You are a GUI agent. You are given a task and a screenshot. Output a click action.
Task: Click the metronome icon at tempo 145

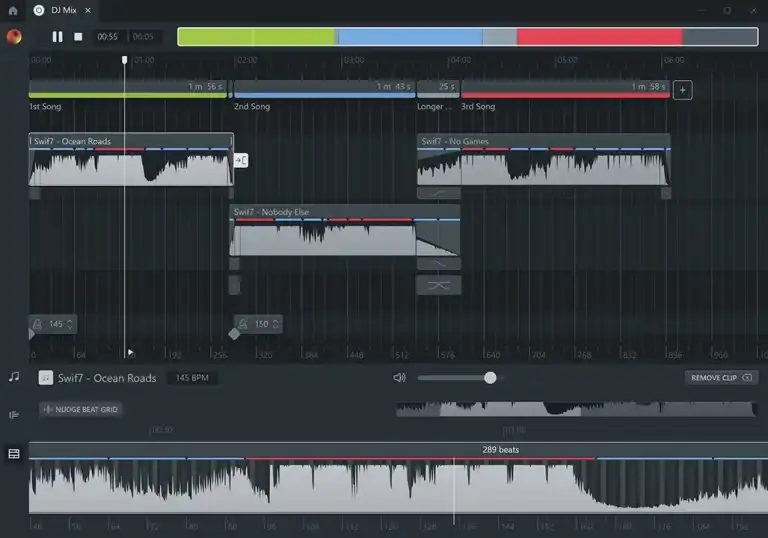tap(37, 324)
